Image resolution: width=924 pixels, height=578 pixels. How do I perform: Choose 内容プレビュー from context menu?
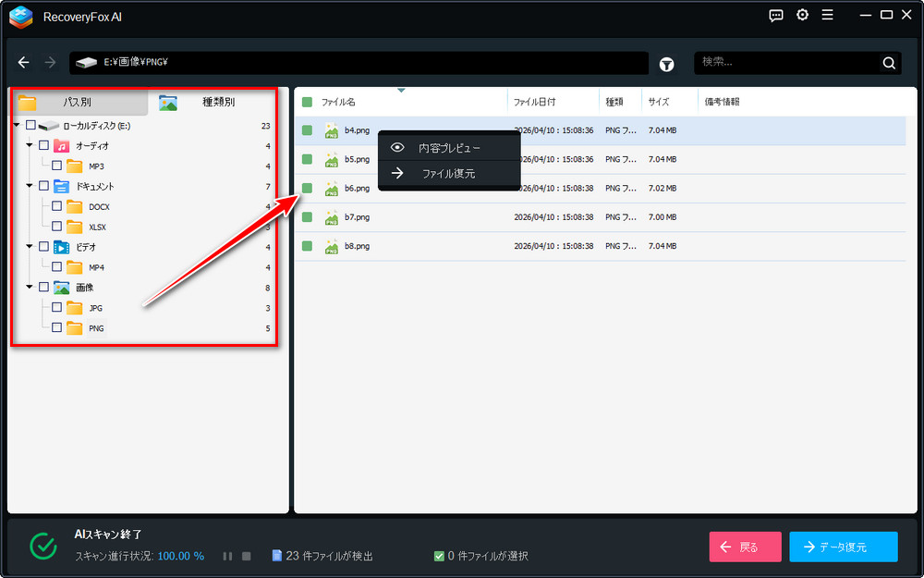pyautogui.click(x=449, y=148)
